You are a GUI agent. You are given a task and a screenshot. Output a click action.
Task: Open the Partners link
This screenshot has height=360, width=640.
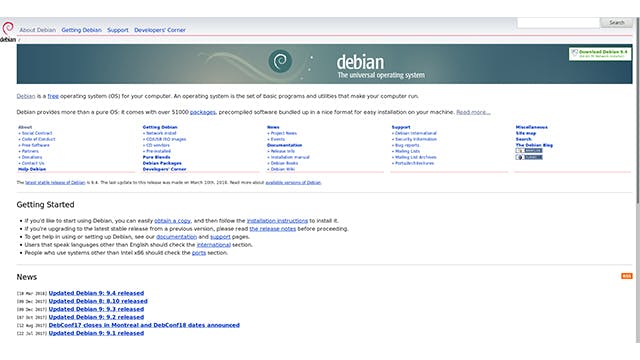30,151
